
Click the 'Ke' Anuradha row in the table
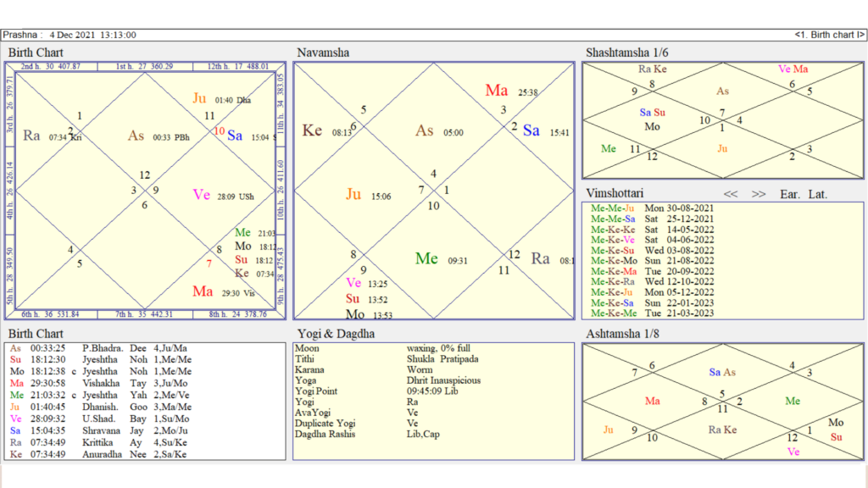[x=145, y=454]
